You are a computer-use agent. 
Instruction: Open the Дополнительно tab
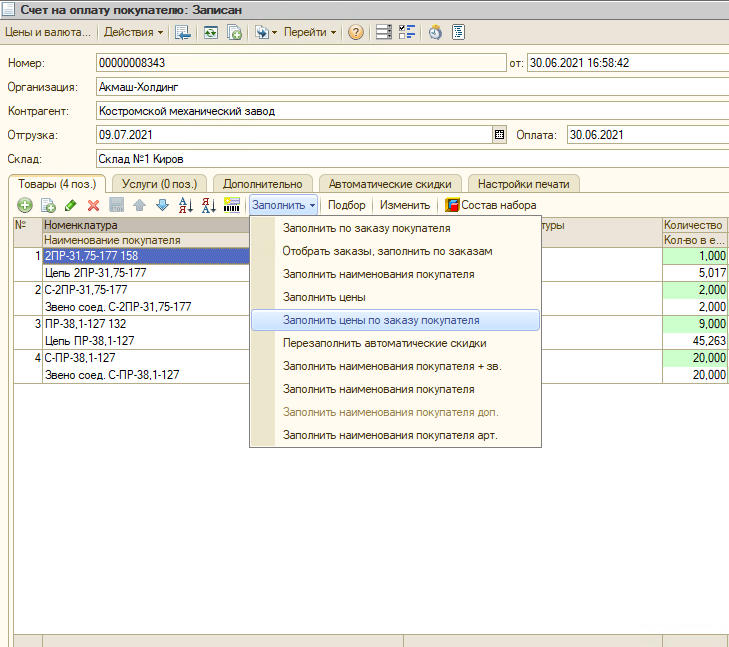pyautogui.click(x=263, y=184)
